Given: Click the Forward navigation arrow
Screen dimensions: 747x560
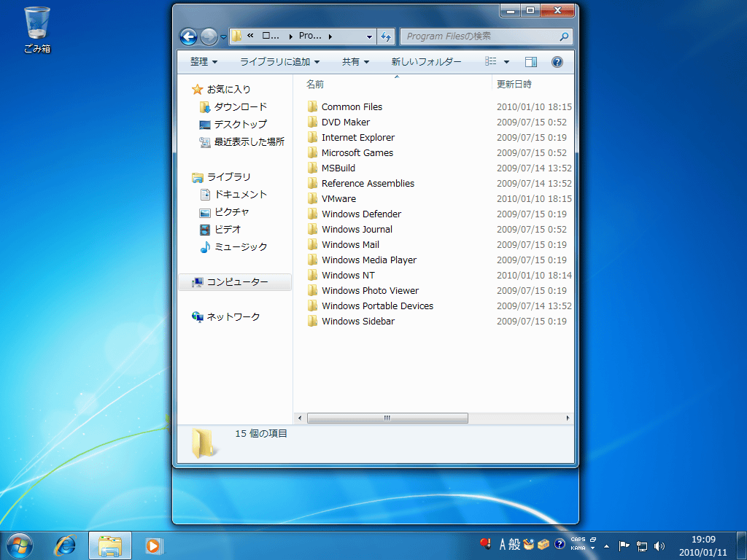Looking at the screenshot, I should pos(209,36).
